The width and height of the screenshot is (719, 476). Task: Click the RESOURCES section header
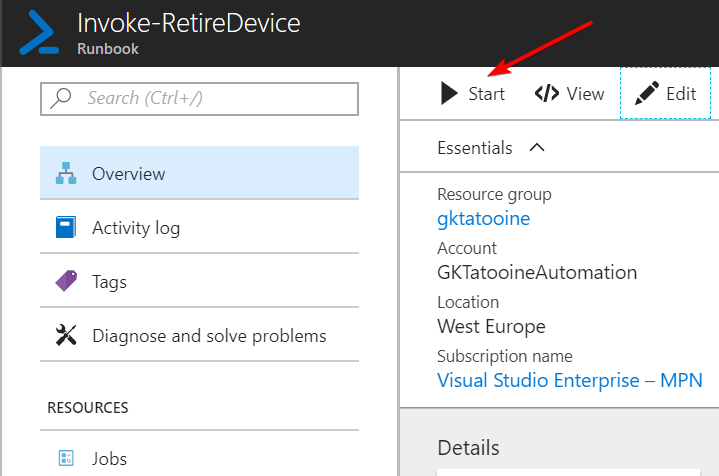click(x=87, y=408)
